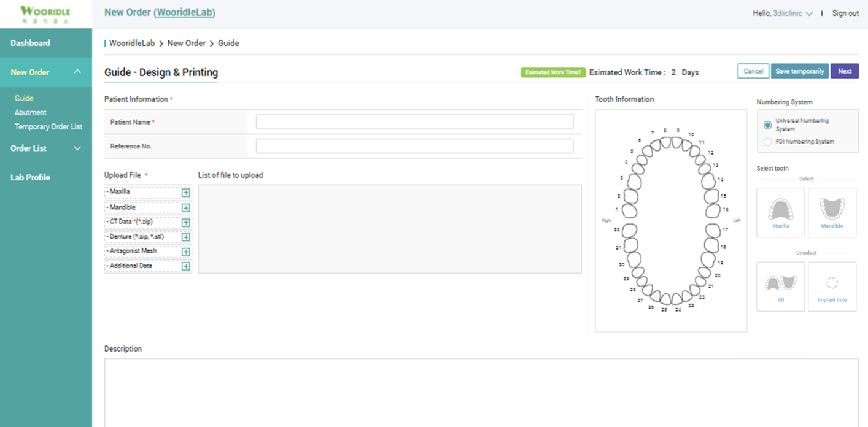Enable the Universal Numbering System option

click(768, 125)
